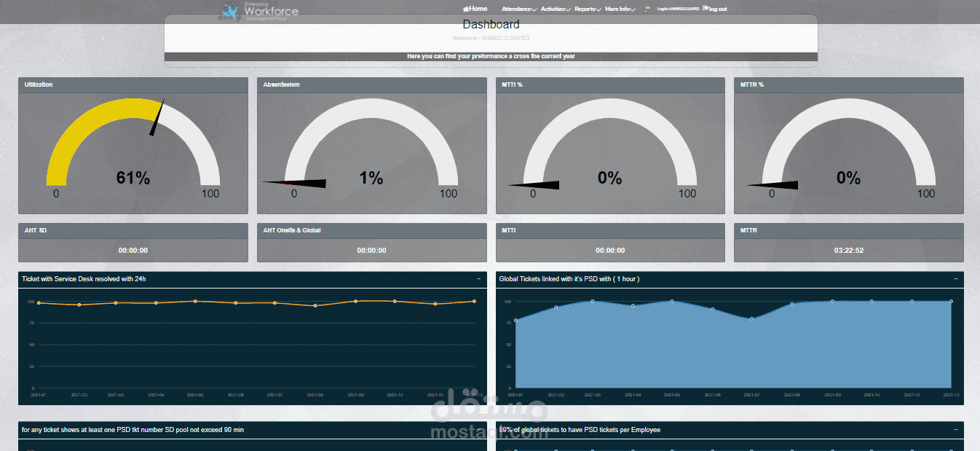Select the Utilization panel header
Viewport: 980px width, 451px height.
pyautogui.click(x=133, y=85)
